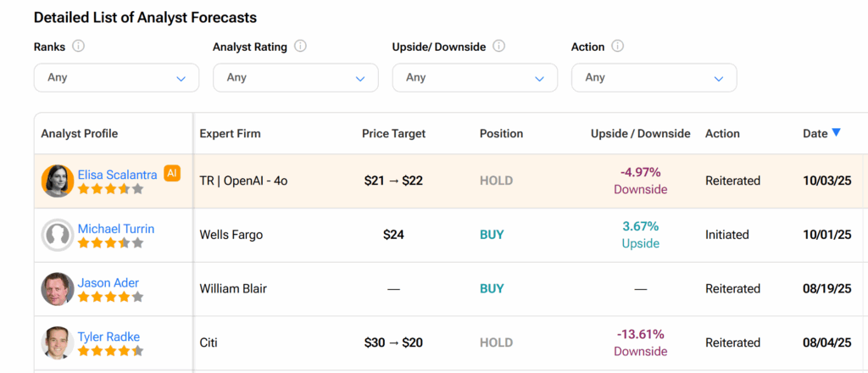Open the Ranks filter dropdown
Image resolution: width=868 pixels, height=373 pixels.
pos(116,78)
